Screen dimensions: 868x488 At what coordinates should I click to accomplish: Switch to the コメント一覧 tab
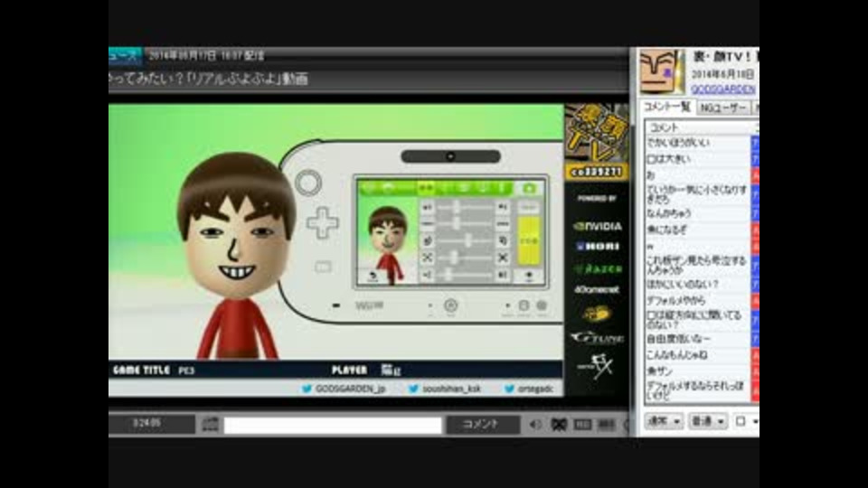coord(666,108)
